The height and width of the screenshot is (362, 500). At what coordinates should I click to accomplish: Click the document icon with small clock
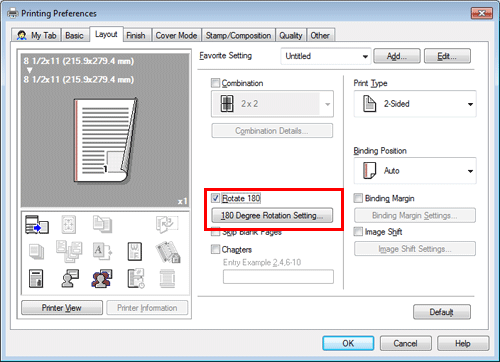click(136, 278)
